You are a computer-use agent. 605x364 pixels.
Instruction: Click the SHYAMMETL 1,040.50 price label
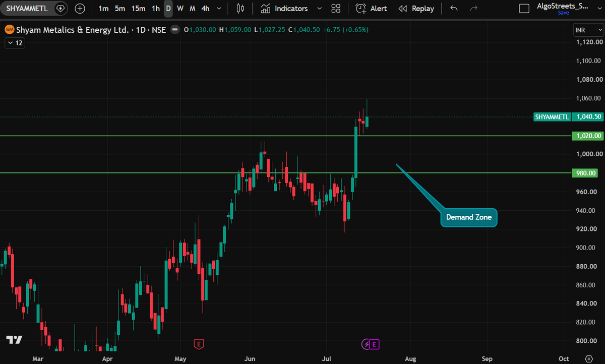click(568, 117)
